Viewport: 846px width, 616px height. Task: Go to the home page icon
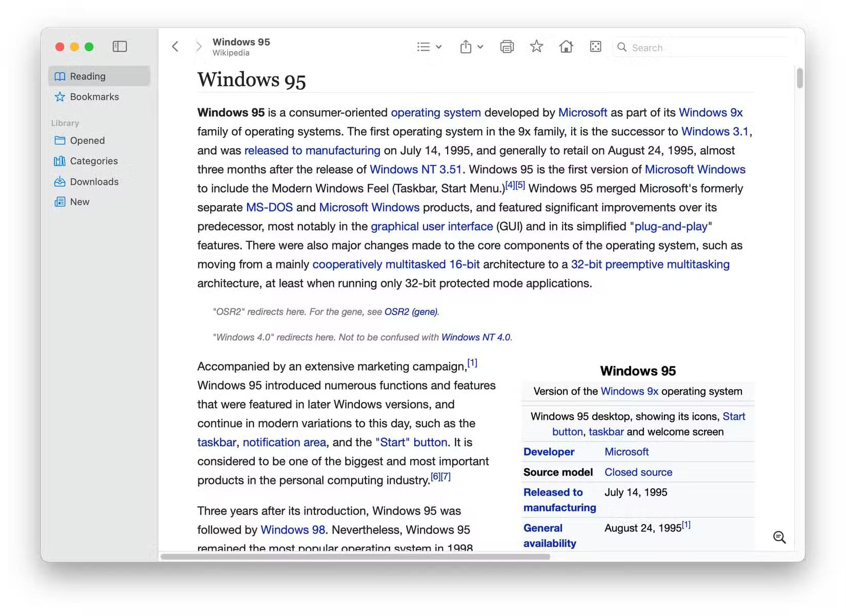(566, 47)
